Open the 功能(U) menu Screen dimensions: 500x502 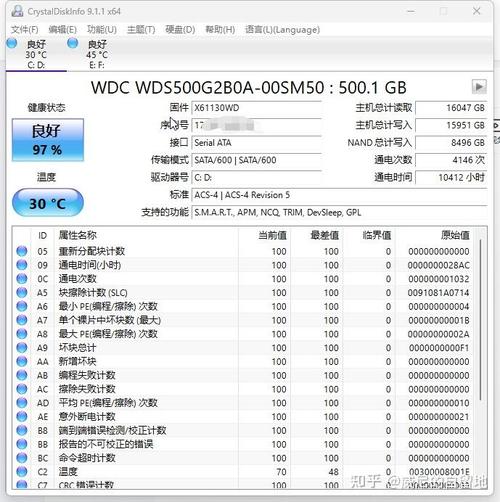click(x=102, y=30)
